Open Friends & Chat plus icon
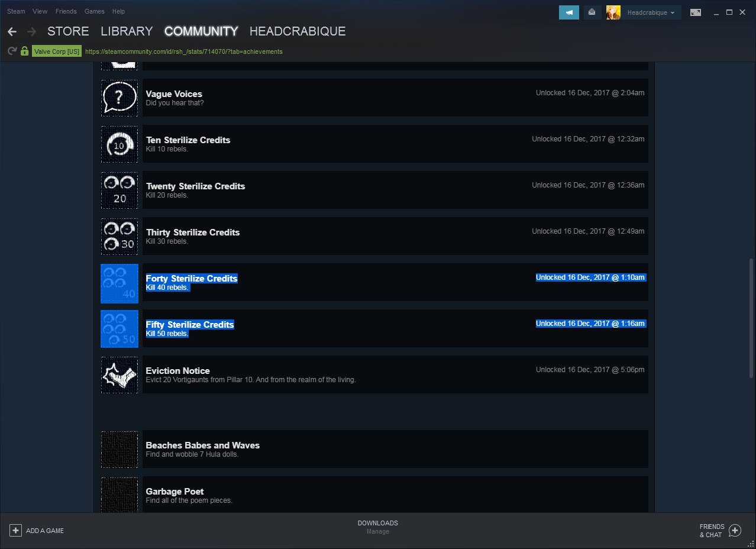 735,530
